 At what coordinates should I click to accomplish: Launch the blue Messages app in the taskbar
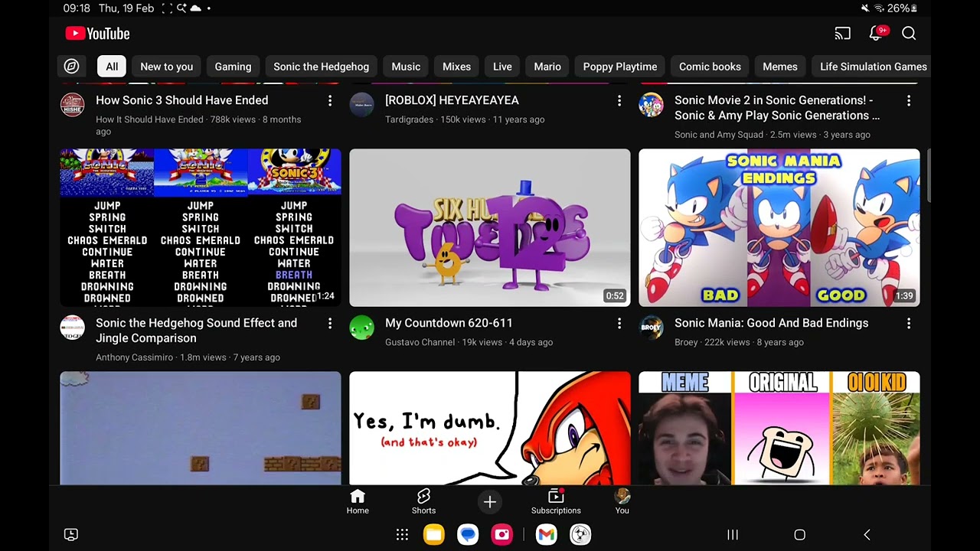pyautogui.click(x=468, y=535)
